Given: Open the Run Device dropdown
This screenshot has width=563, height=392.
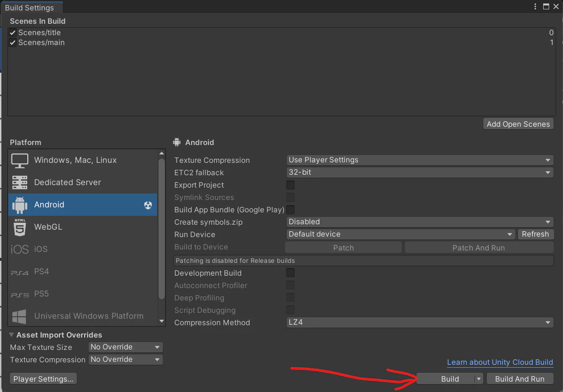Looking at the screenshot, I should click(x=401, y=234).
